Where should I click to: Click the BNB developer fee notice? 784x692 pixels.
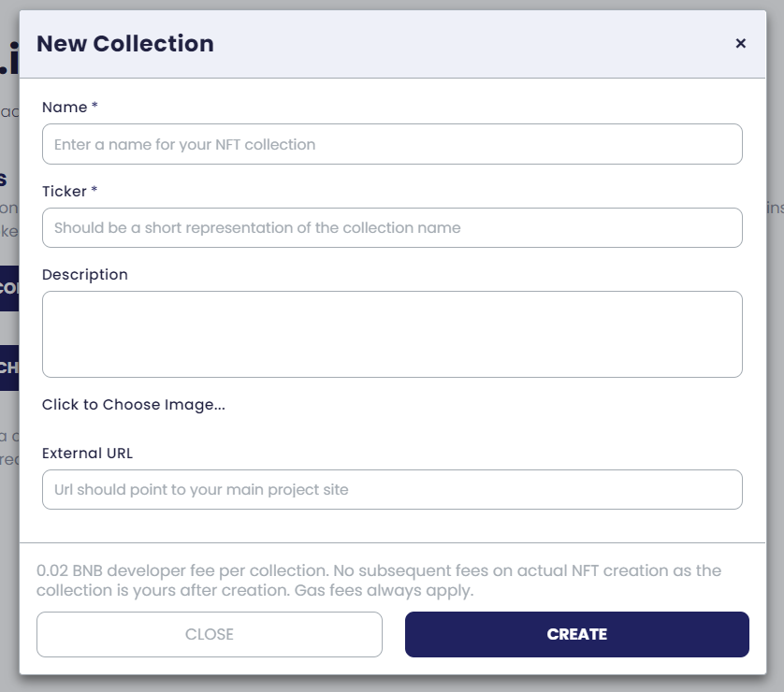click(x=379, y=580)
